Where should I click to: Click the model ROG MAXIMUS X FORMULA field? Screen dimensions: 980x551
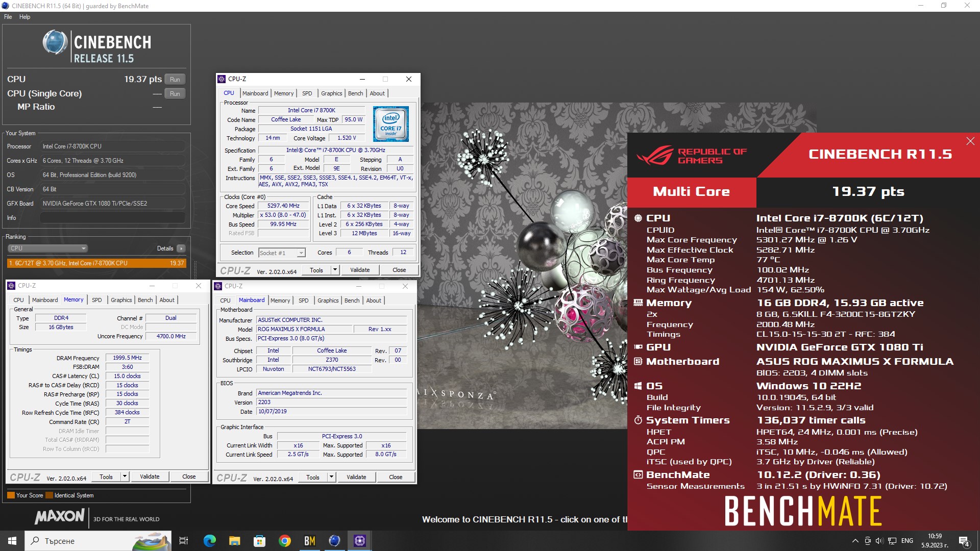click(x=303, y=330)
